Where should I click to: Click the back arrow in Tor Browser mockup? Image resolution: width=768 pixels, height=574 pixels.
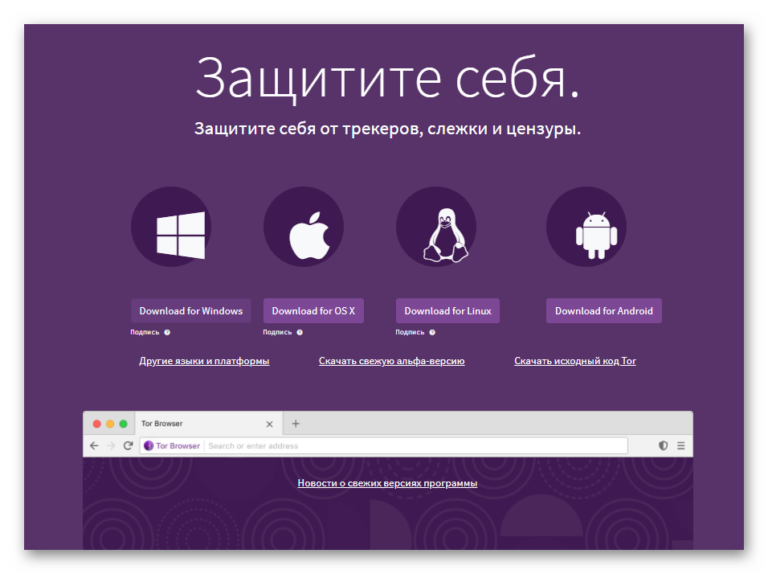94,446
